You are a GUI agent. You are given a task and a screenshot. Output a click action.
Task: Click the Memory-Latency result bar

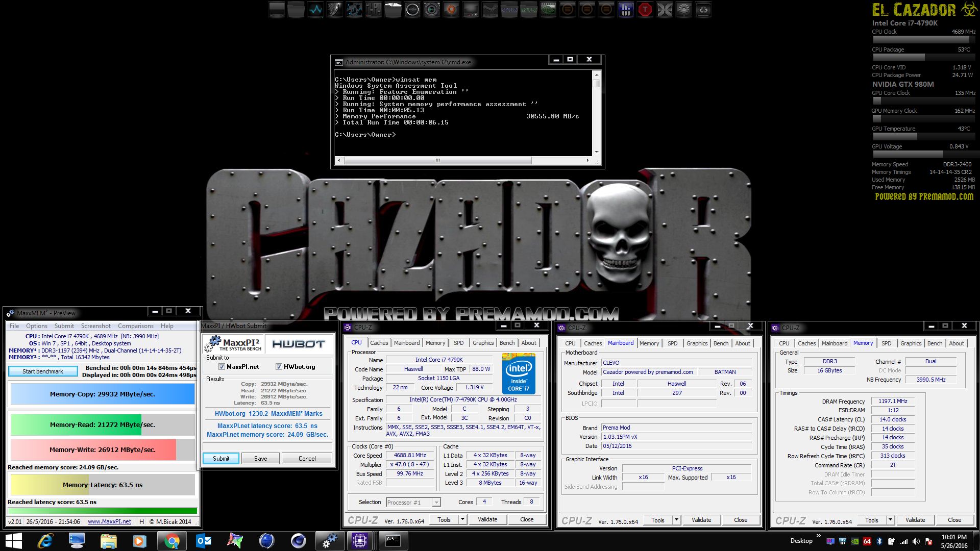tap(103, 485)
